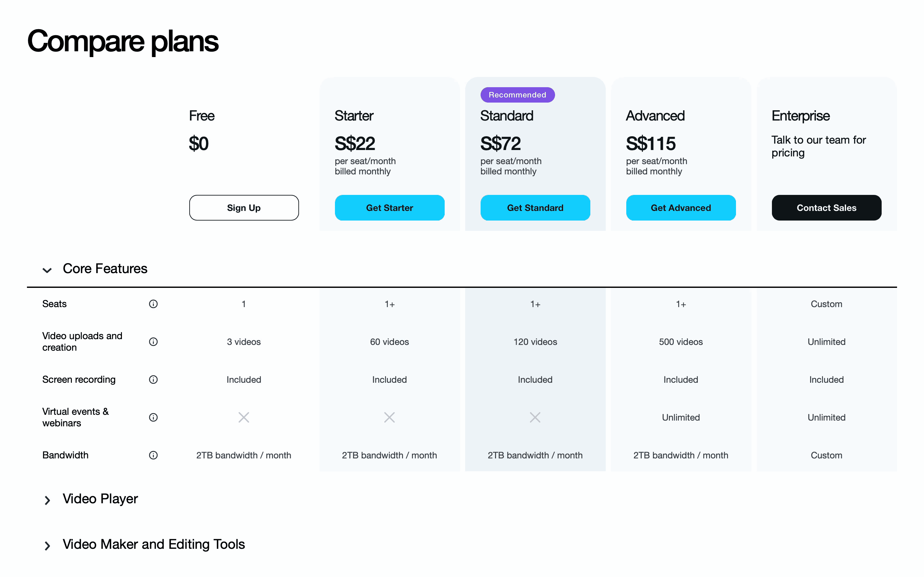This screenshot has width=924, height=577.
Task: Click the info icon next to Screen recording
Action: [x=153, y=379]
